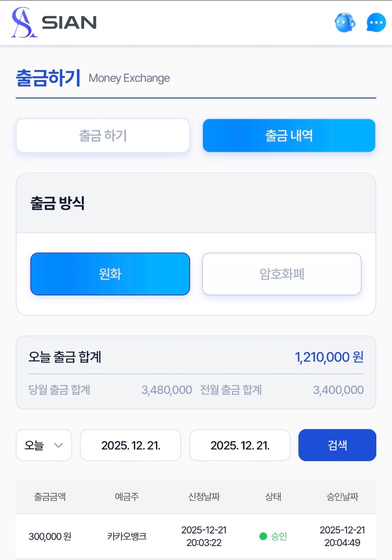Image resolution: width=392 pixels, height=560 pixels.
Task: Open the start date field
Action: 130,445
